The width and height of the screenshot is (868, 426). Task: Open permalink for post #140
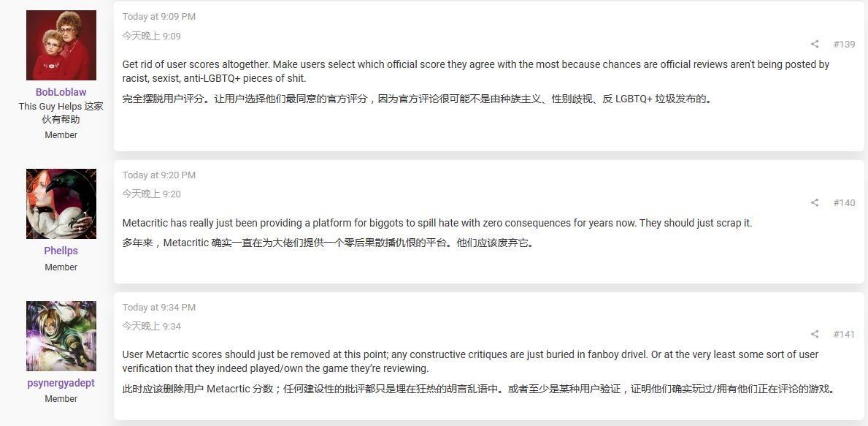tap(844, 202)
